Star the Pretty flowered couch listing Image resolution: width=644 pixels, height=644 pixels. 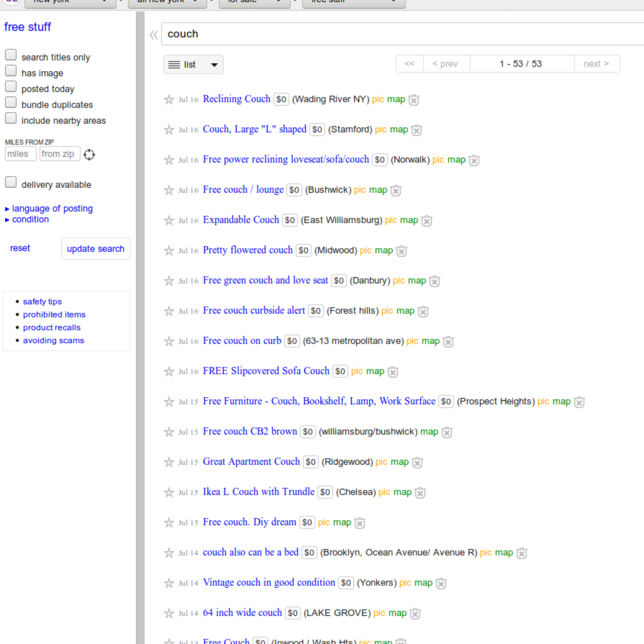(169, 251)
